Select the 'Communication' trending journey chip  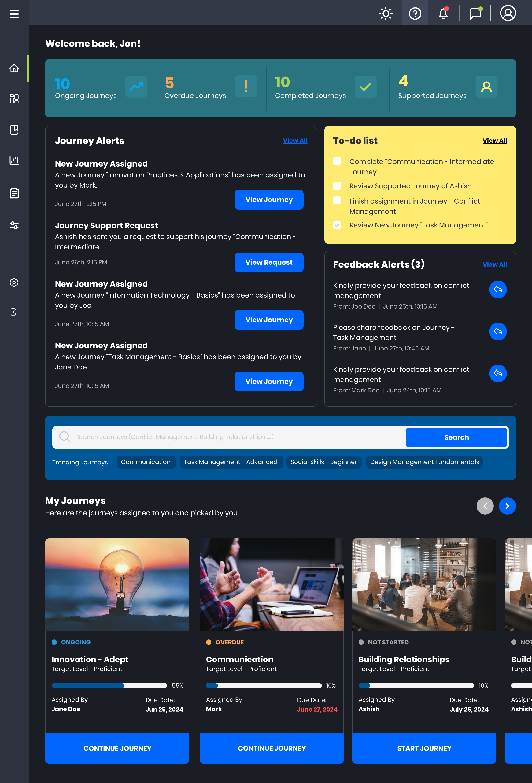coord(146,462)
